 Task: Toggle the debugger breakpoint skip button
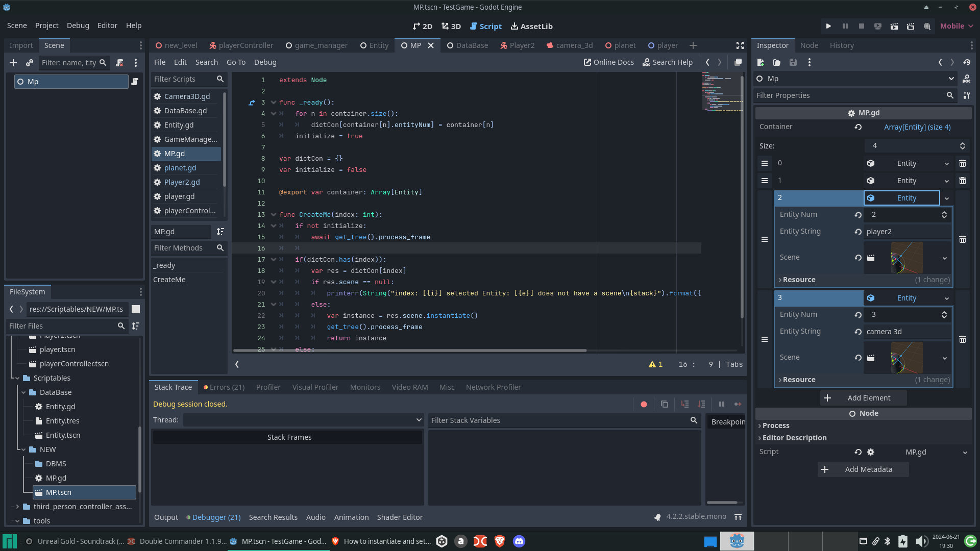pyautogui.click(x=644, y=404)
